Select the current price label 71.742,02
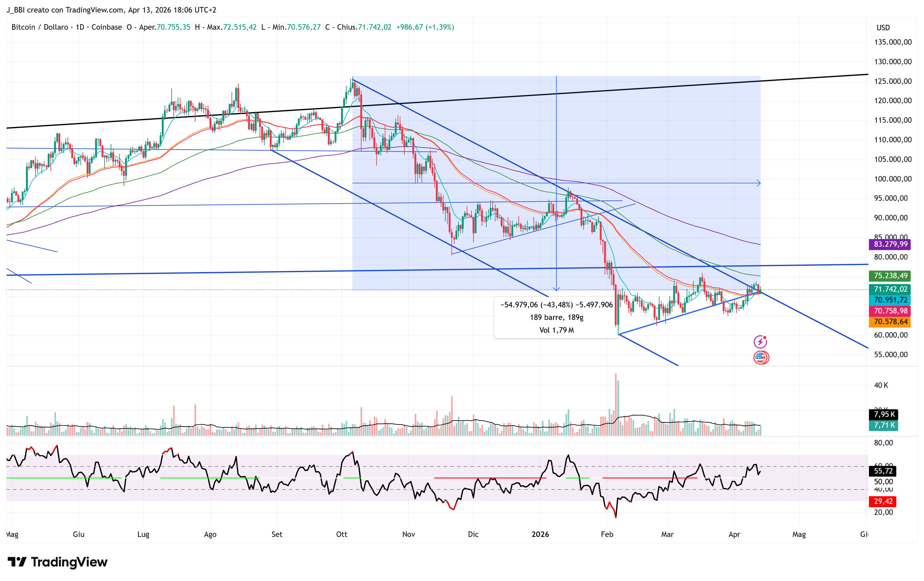Screen dimensions: 924x581 pyautogui.click(x=890, y=289)
